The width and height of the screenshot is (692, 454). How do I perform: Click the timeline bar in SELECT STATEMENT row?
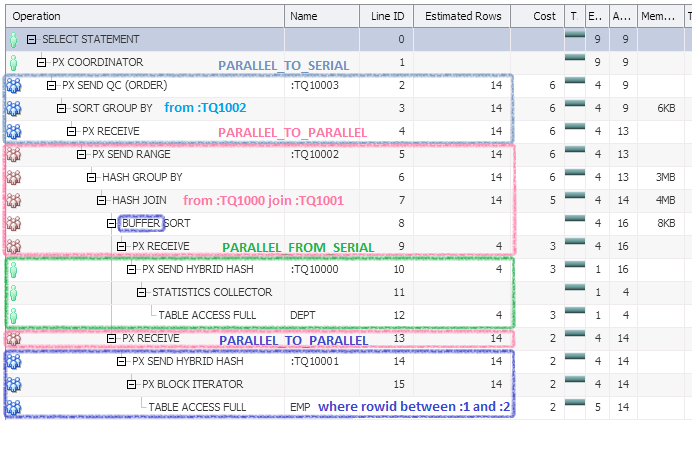point(574,38)
